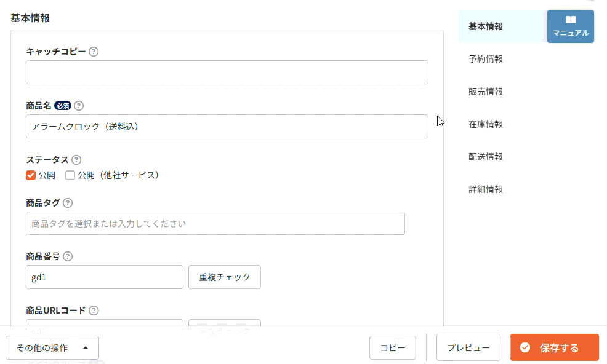Click help icon beside 商品名 label
Viewport: 607px width, 364px height.
79,106
